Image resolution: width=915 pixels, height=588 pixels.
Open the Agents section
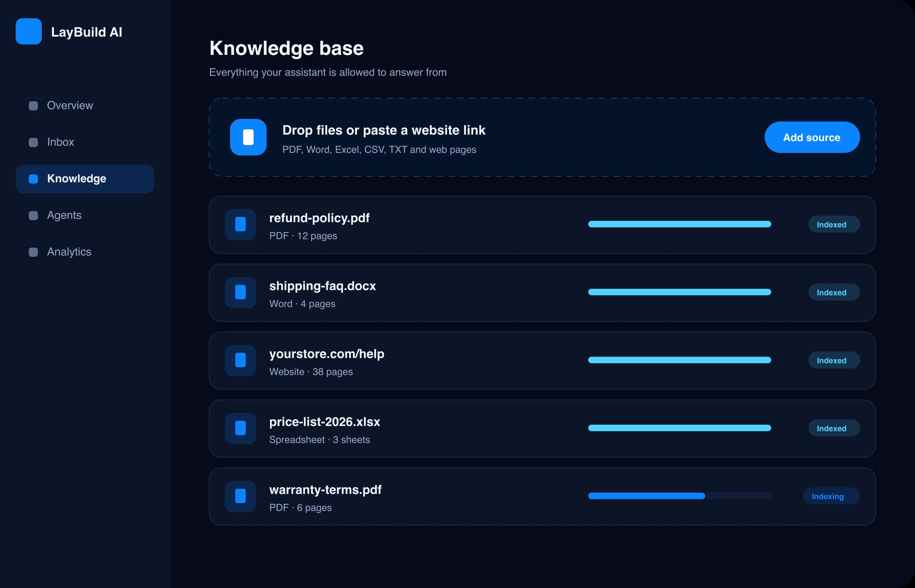(85, 216)
